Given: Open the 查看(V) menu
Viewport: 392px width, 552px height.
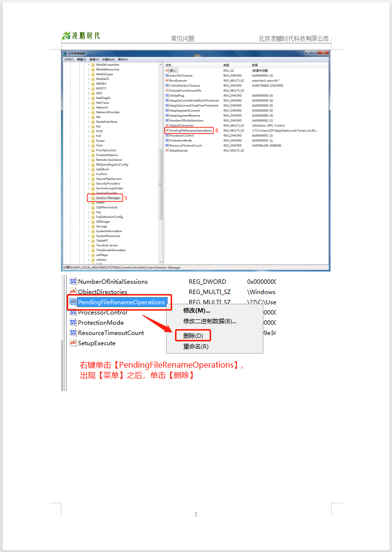Looking at the screenshot, I should (94, 59).
